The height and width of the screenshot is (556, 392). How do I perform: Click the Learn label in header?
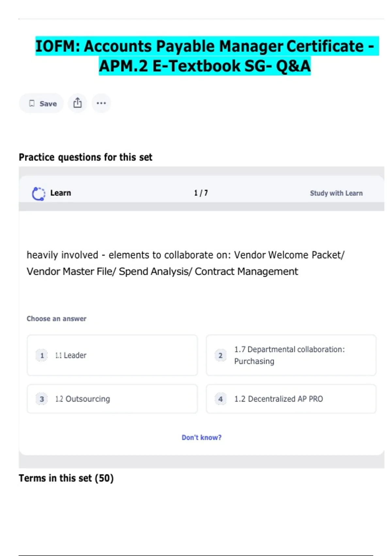point(60,193)
